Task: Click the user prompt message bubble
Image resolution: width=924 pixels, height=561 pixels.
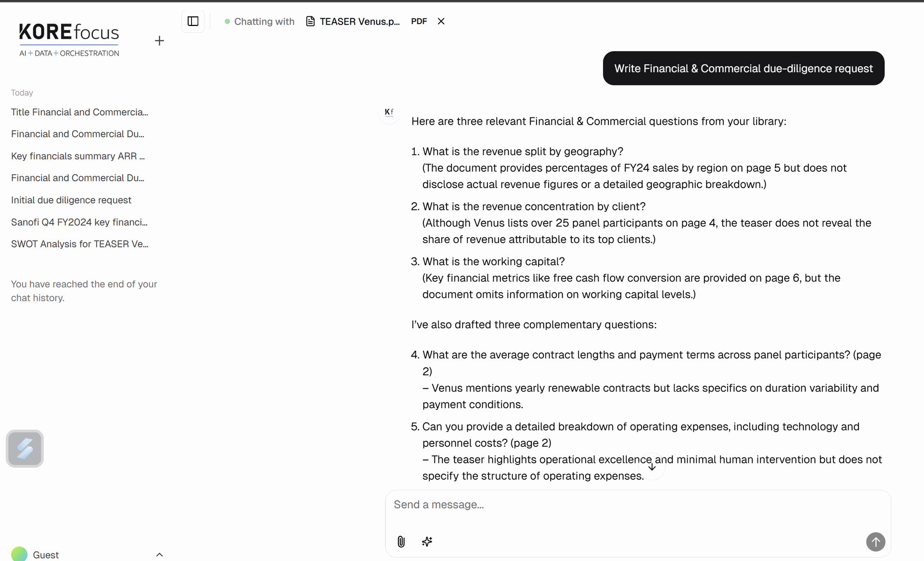Action: [x=744, y=68]
